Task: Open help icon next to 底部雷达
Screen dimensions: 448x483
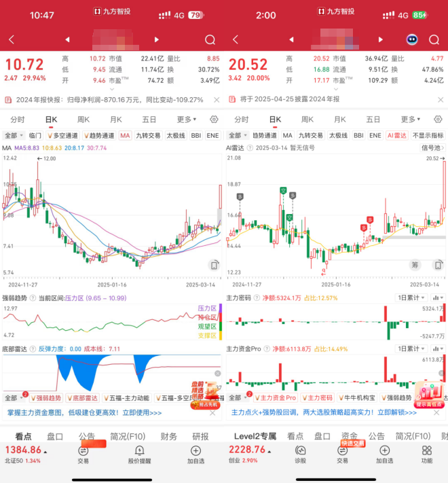Action: tap(33, 349)
